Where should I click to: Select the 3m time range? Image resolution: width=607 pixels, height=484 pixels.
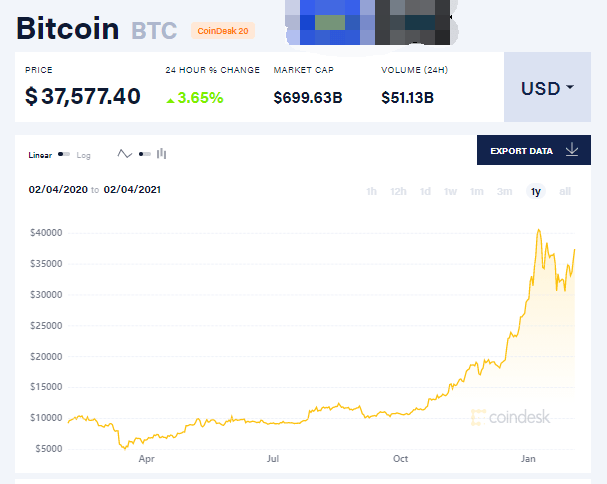tap(504, 191)
